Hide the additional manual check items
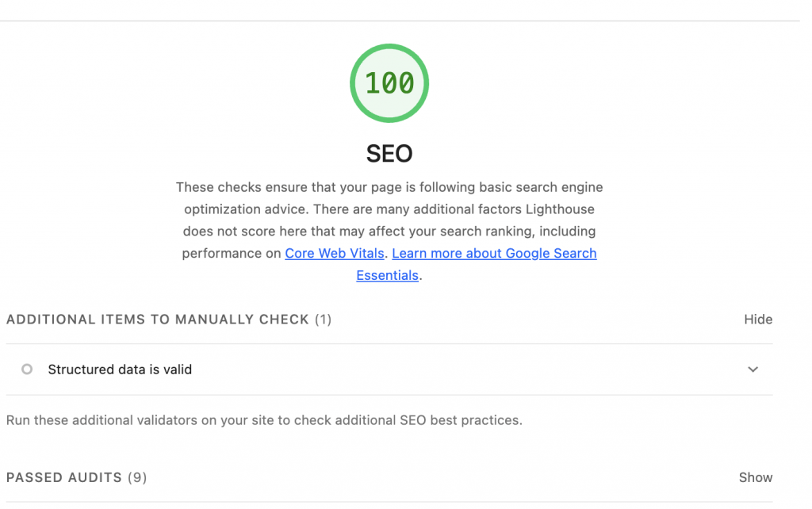The image size is (812, 509). point(757,320)
